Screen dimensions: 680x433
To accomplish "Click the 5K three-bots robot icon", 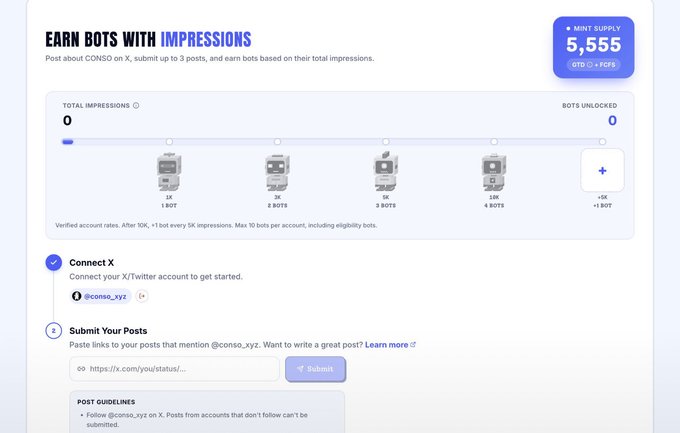I will [386, 171].
